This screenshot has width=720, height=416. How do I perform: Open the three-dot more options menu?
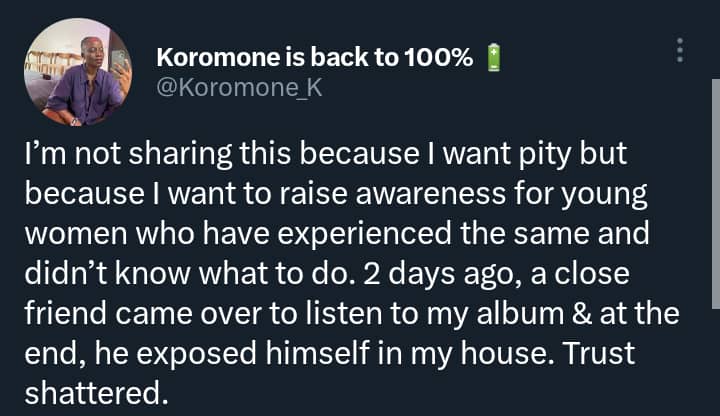pyautogui.click(x=680, y=51)
